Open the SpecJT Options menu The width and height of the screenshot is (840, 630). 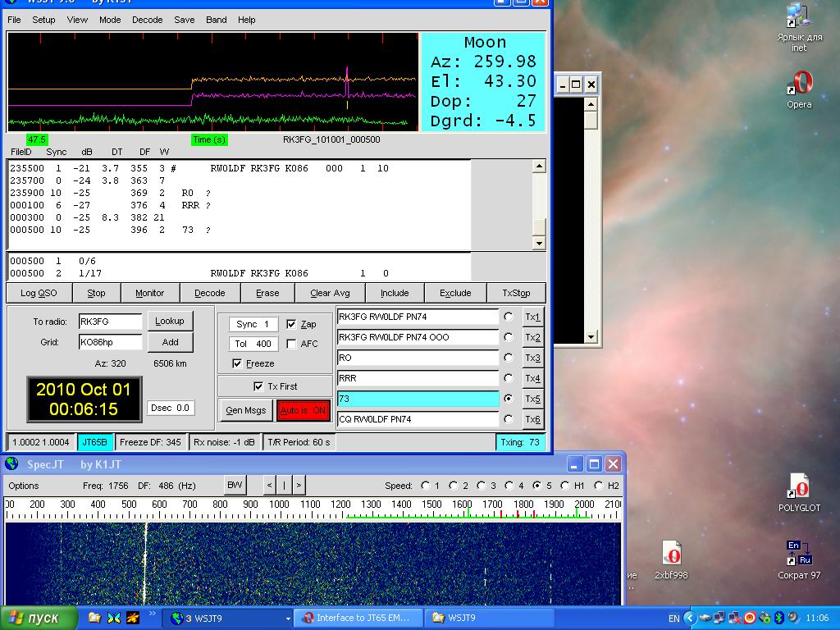coord(24,486)
